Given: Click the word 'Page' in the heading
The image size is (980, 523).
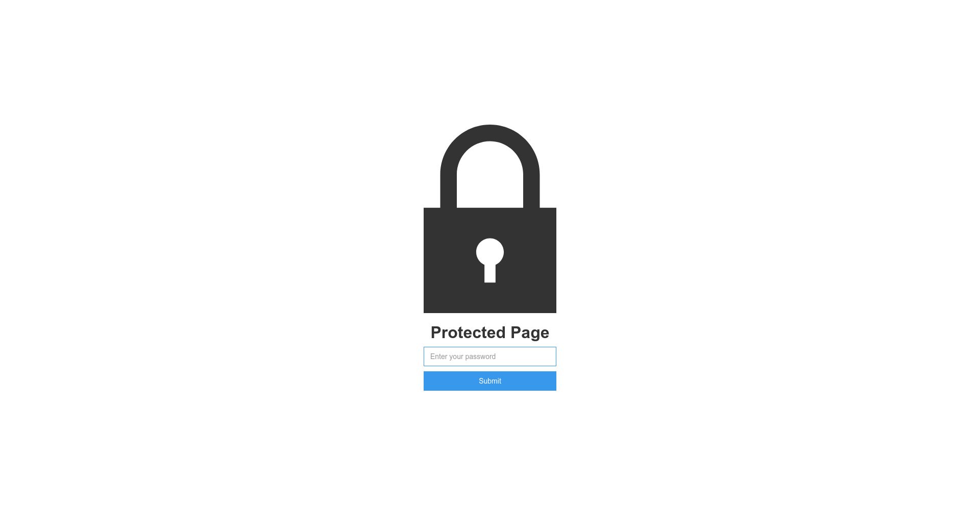Looking at the screenshot, I should point(530,333).
